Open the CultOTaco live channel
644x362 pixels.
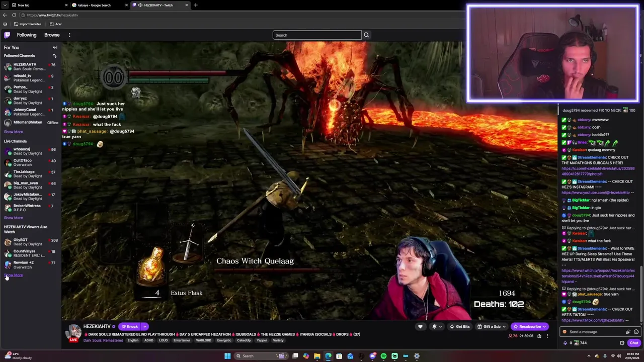(30, 162)
